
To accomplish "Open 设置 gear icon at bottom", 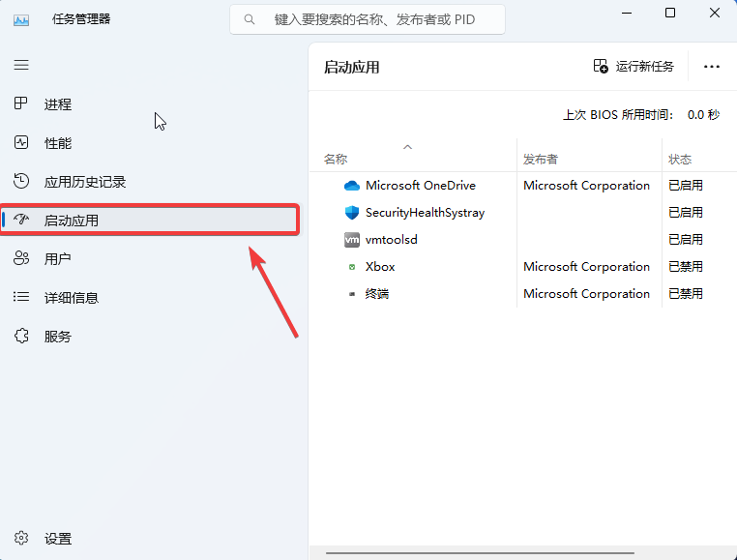I will click(x=21, y=538).
